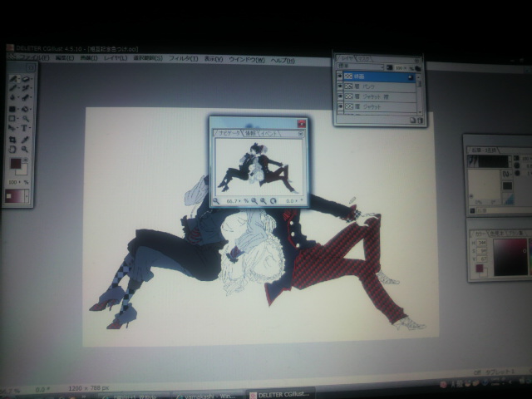Select the water-drop blur tool
Viewport: 532px width, 399px height.
12,98
